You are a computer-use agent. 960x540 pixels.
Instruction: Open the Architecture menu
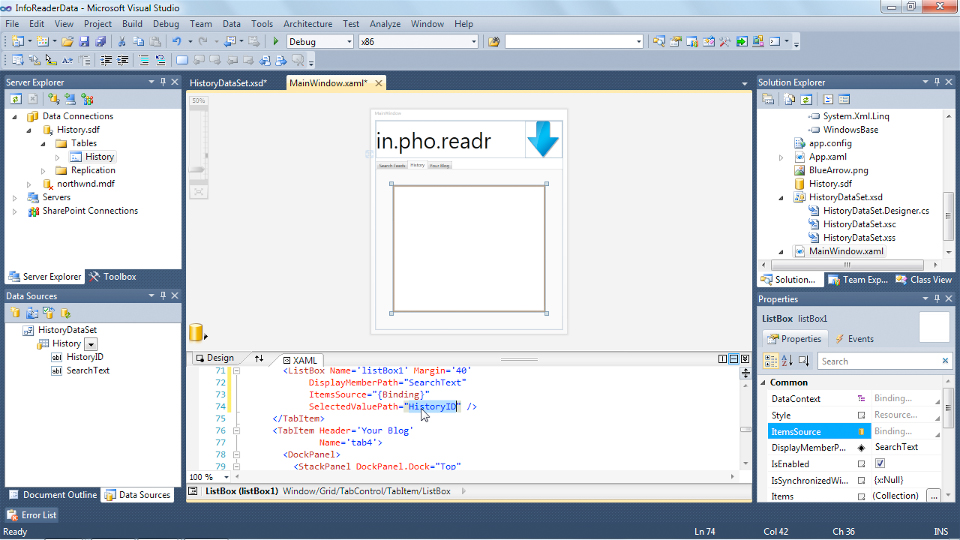click(x=307, y=24)
